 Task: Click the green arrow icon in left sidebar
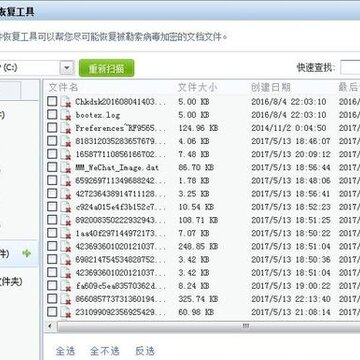point(27,254)
